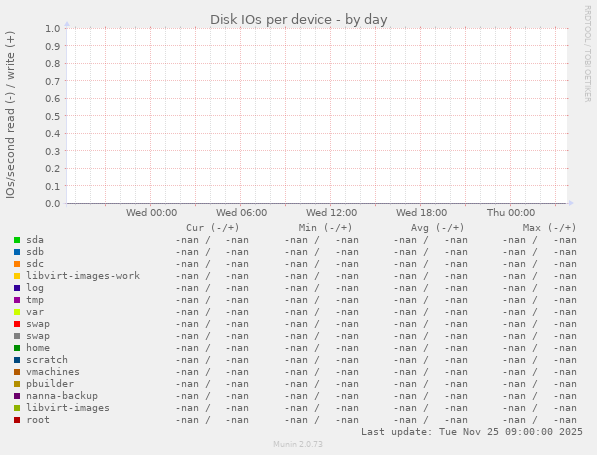Click the lime var legend swatch
Viewport: 597px width, 455px height.
(x=17, y=312)
